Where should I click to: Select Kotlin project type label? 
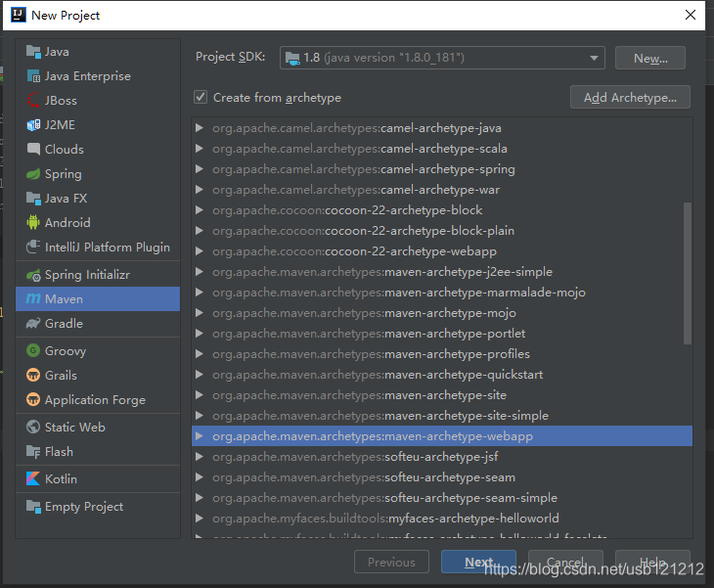click(x=61, y=479)
